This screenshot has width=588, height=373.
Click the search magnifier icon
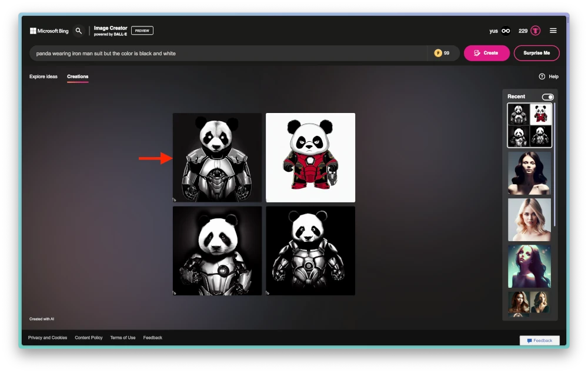[79, 31]
